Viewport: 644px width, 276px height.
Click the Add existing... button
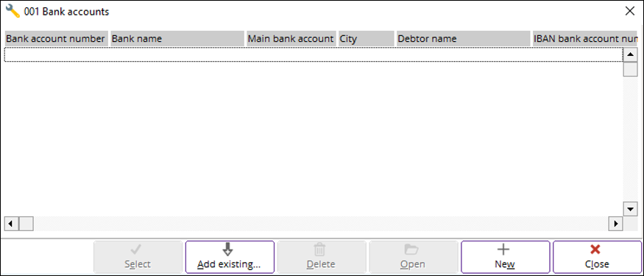230,257
